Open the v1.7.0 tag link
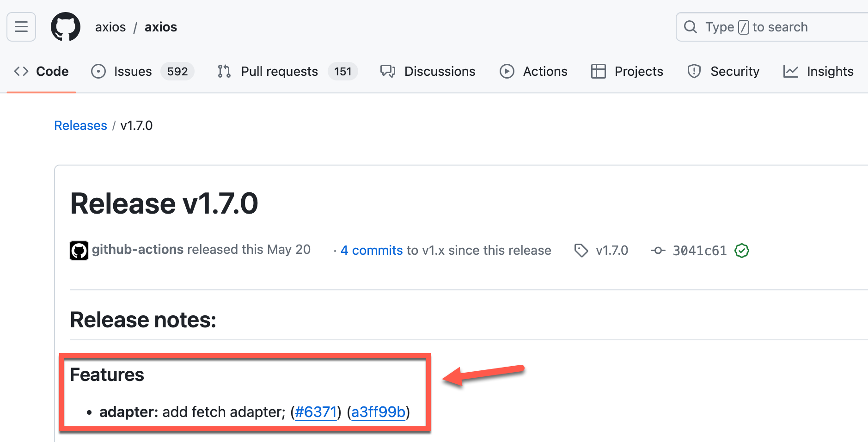The height and width of the screenshot is (442, 868). click(x=612, y=250)
